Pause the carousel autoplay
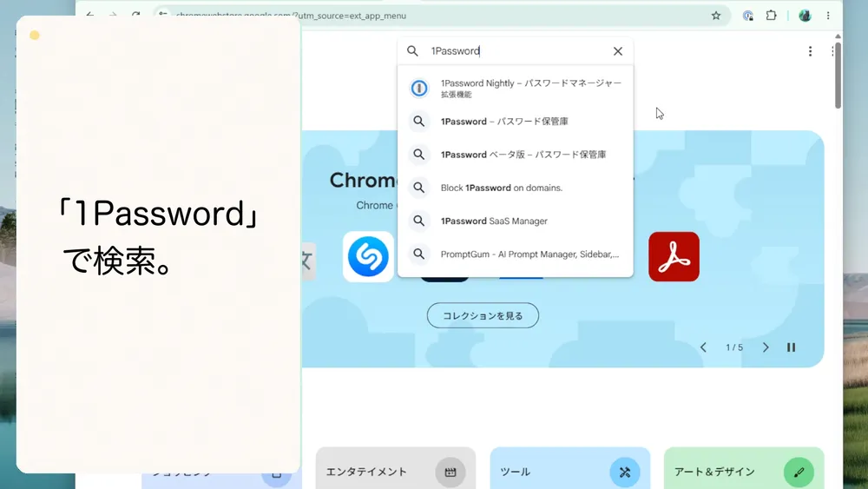The height and width of the screenshot is (489, 868). click(791, 347)
